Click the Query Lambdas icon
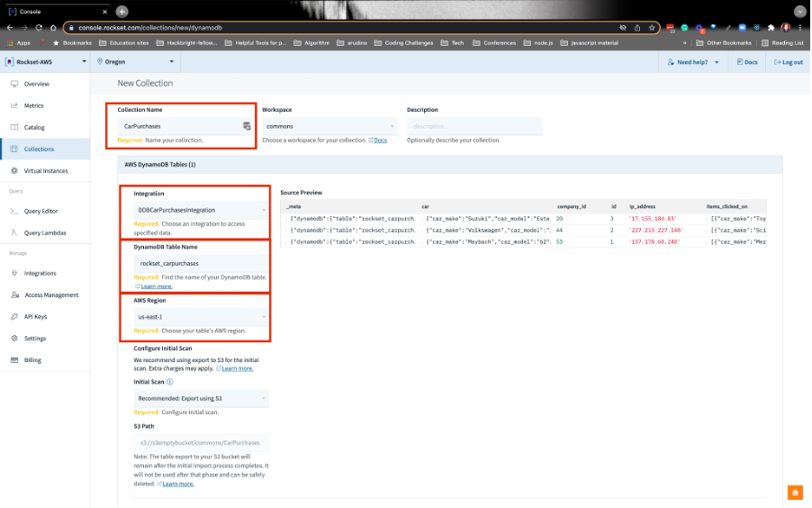Image resolution: width=812 pixels, height=508 pixels. click(x=14, y=233)
